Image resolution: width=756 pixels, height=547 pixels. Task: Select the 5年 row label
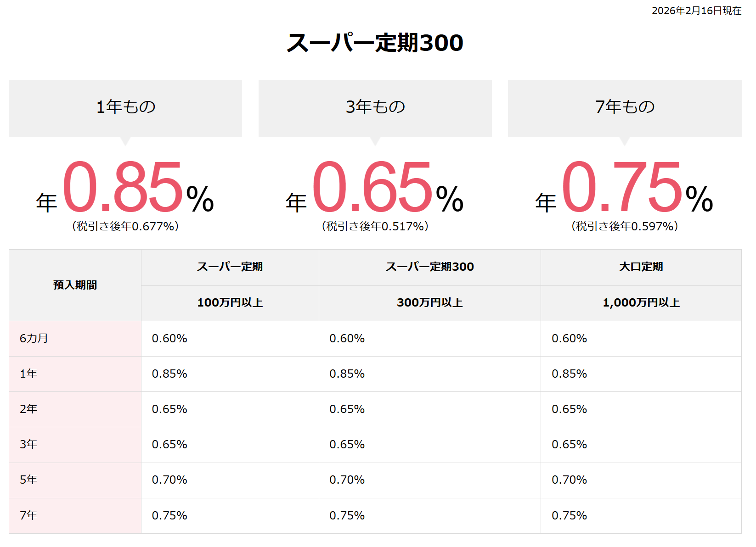coord(28,480)
